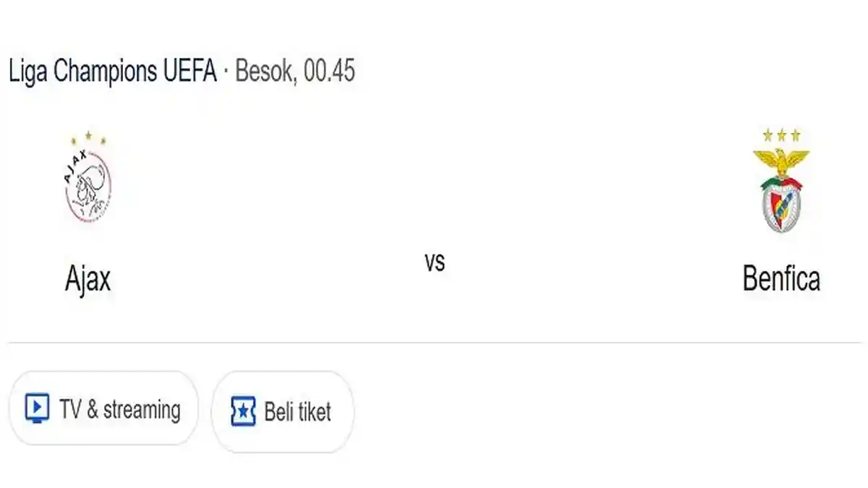Click the vs label between the teams

435,264
